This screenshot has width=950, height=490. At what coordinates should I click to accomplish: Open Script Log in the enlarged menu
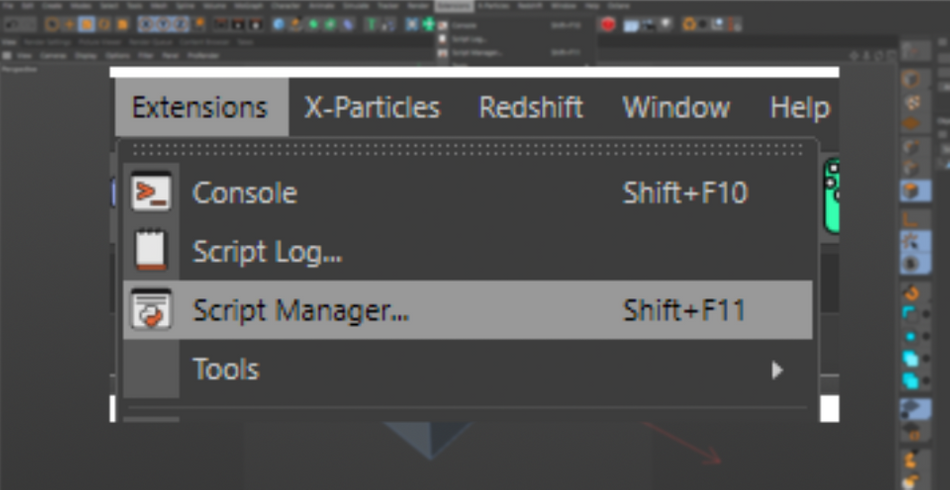(467, 251)
